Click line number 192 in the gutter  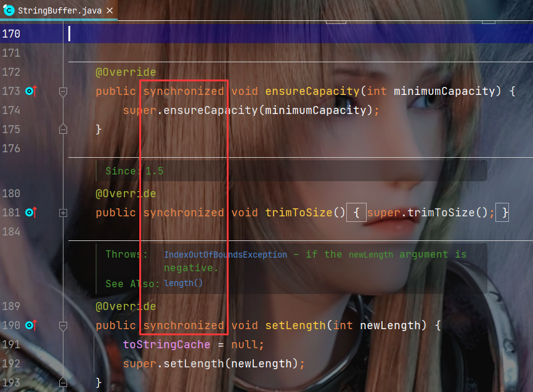pyautogui.click(x=11, y=364)
